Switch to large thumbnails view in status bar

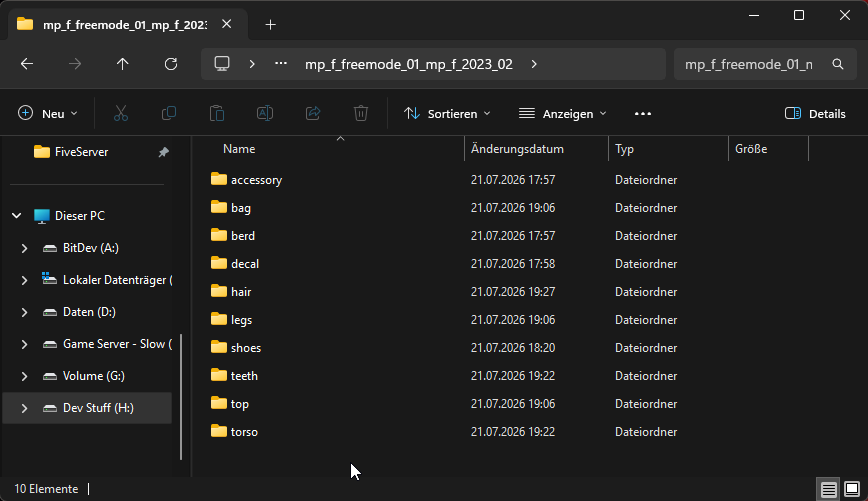[852, 489]
